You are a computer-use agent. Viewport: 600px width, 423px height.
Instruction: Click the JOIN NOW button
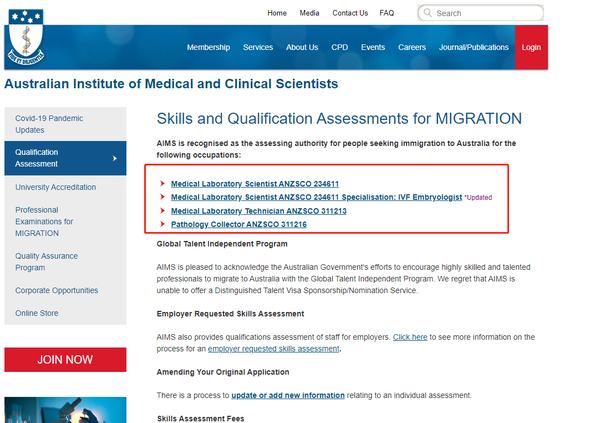[x=65, y=359]
